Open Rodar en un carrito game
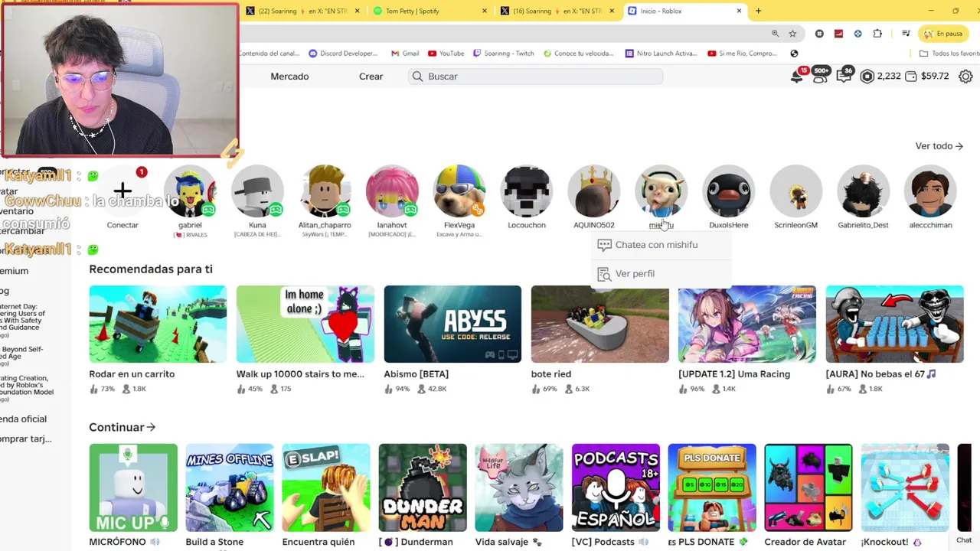 (158, 324)
